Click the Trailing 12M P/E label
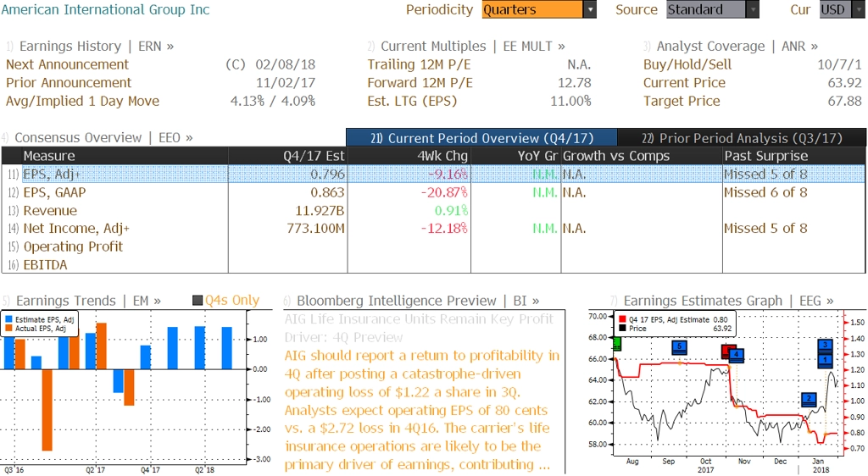Screen dimensions: 868x476 [x=419, y=64]
